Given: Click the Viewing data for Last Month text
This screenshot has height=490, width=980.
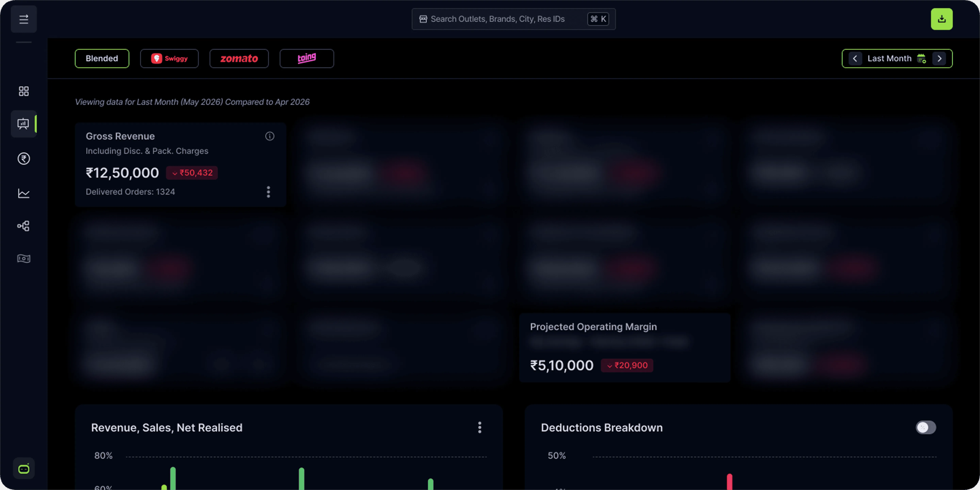Looking at the screenshot, I should point(192,102).
